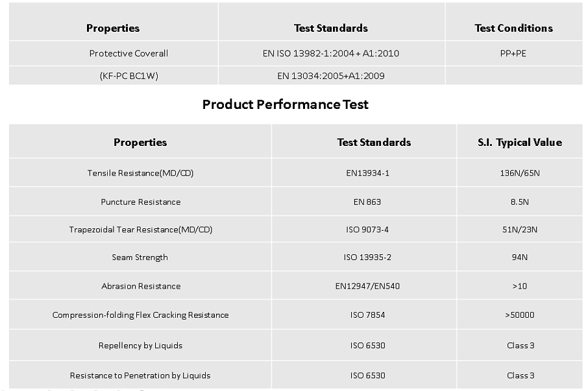Select the 'PP+PE' test conditions cell
The width and height of the screenshot is (588, 391).
coord(509,53)
